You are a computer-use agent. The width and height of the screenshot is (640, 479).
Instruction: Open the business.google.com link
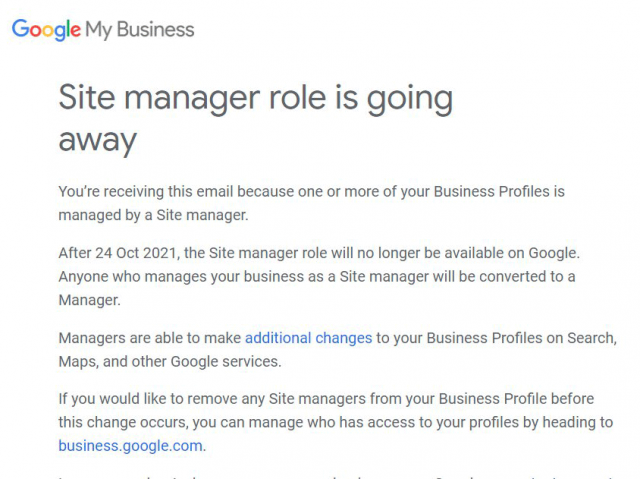(130, 445)
